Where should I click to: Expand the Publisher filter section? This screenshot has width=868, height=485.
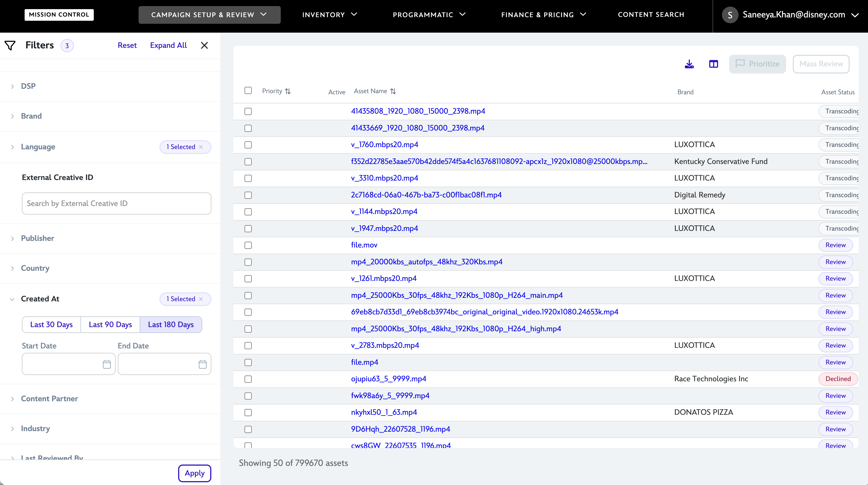[x=12, y=238]
